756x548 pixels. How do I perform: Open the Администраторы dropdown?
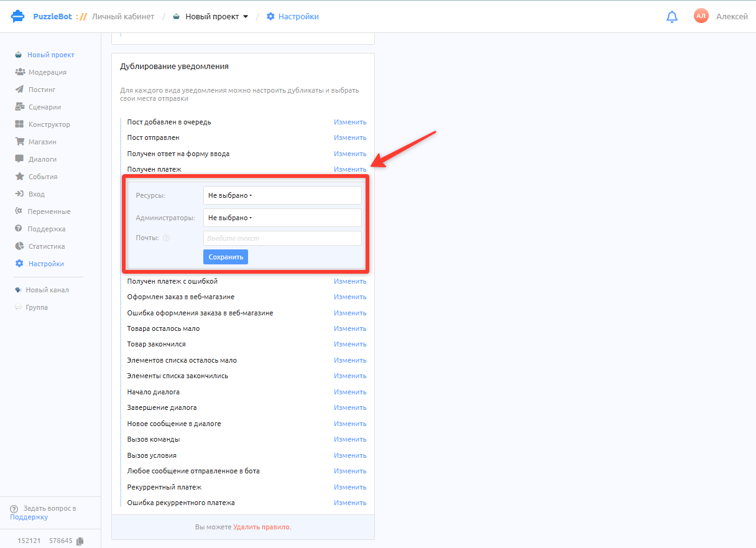coord(282,218)
